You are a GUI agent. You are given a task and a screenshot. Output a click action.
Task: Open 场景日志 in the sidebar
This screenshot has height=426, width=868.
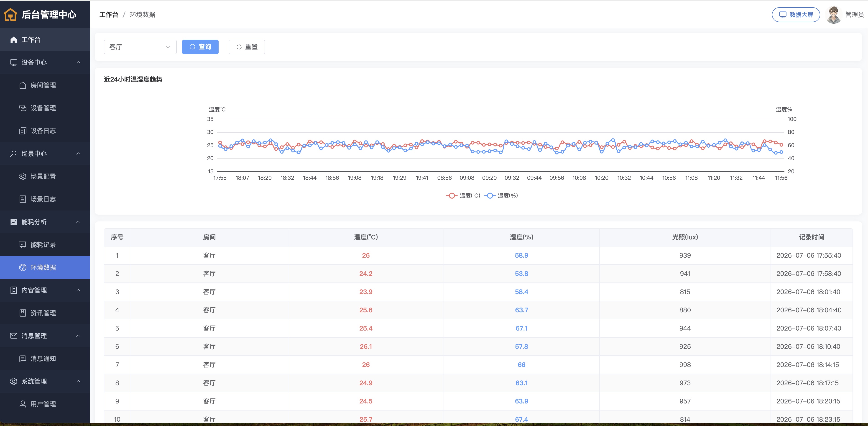point(45,199)
